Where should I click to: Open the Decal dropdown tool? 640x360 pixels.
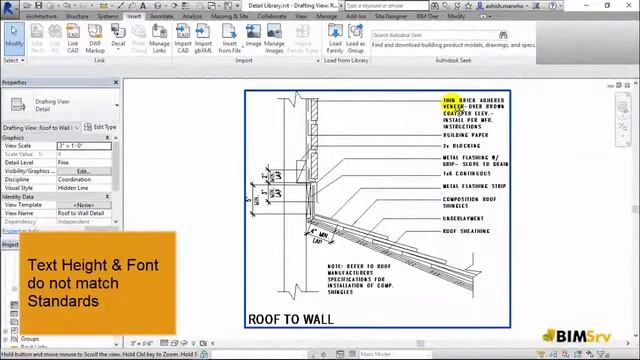[x=118, y=38]
